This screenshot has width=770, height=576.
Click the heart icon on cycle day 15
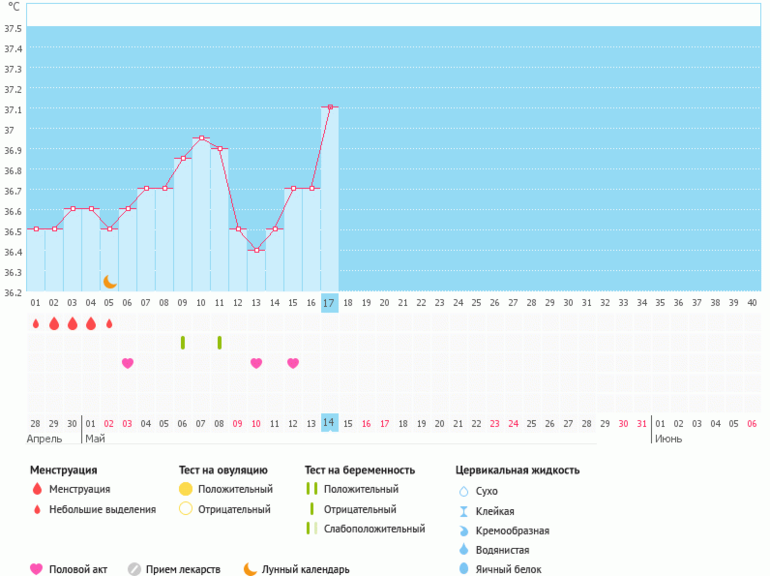293,363
